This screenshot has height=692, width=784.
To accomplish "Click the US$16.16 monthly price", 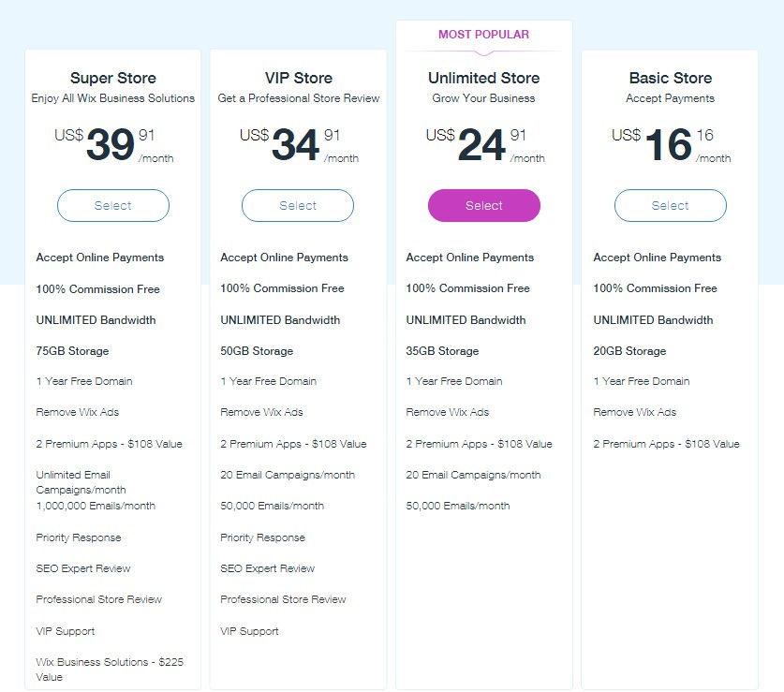I will (669, 145).
